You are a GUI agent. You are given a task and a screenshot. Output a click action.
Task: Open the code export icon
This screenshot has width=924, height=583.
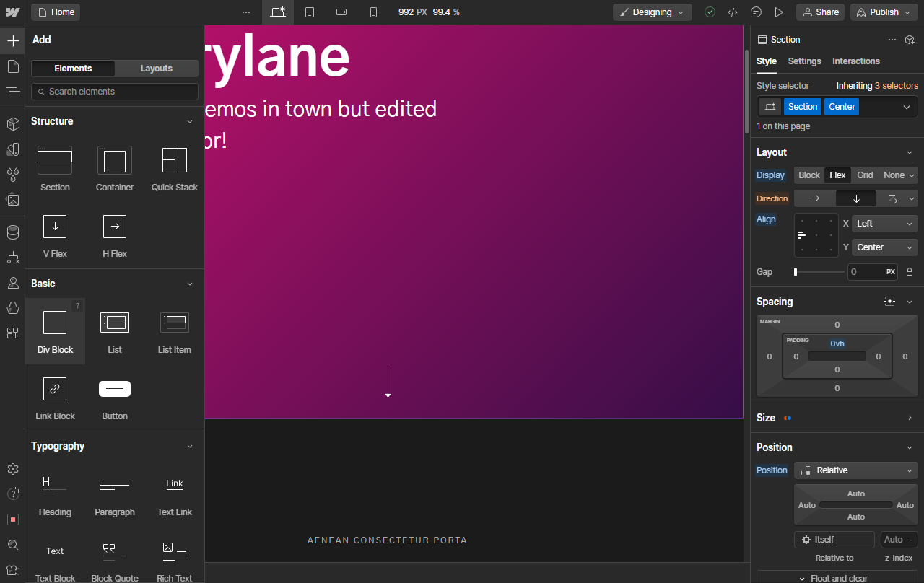point(733,12)
